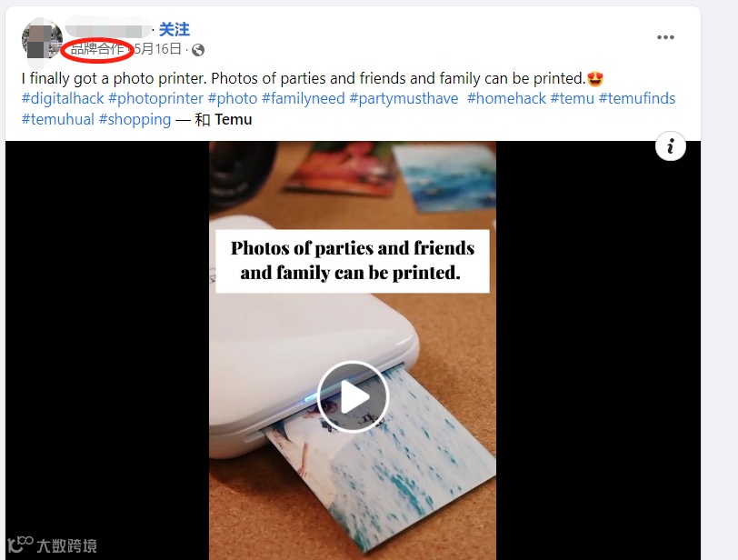Image resolution: width=738 pixels, height=560 pixels.
Task: Open the #partymusthave hashtag
Action: click(404, 98)
